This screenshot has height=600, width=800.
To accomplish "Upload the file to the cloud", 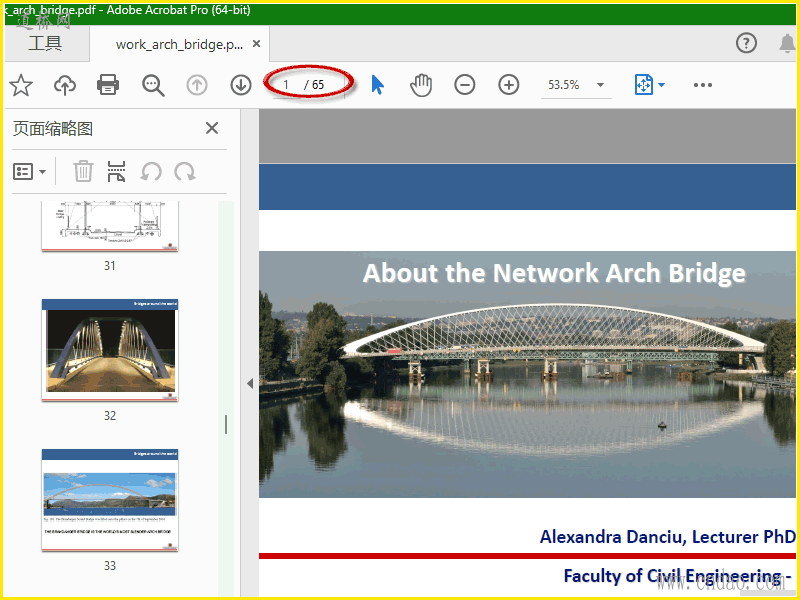I will [x=65, y=85].
